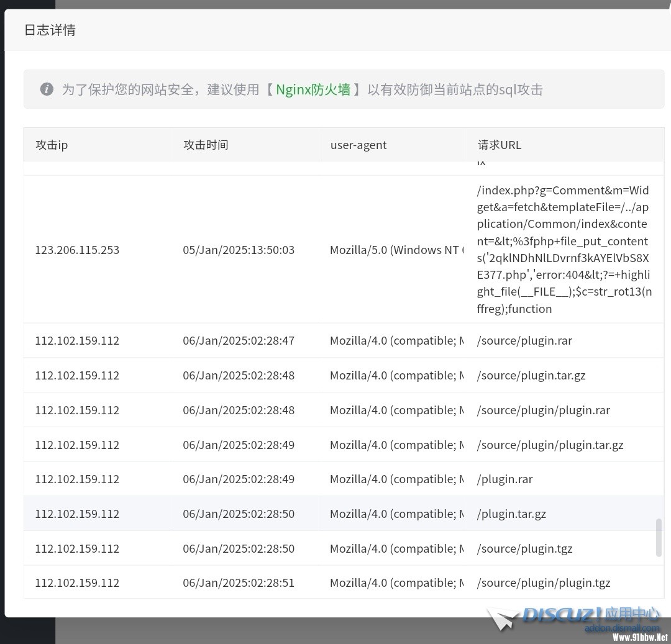The width and height of the screenshot is (671, 644).
Task: Select the IP address 123.206.115.253
Action: 77,250
